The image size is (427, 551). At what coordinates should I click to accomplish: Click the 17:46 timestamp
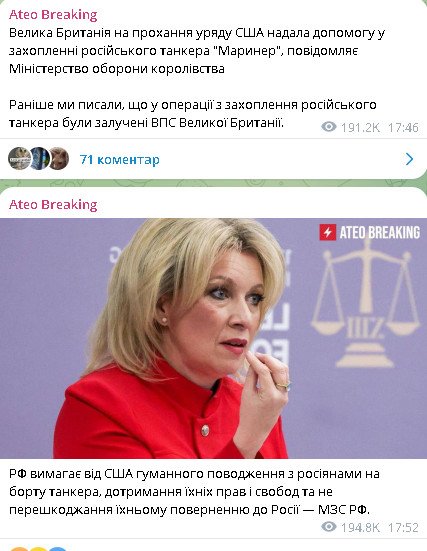pos(403,127)
